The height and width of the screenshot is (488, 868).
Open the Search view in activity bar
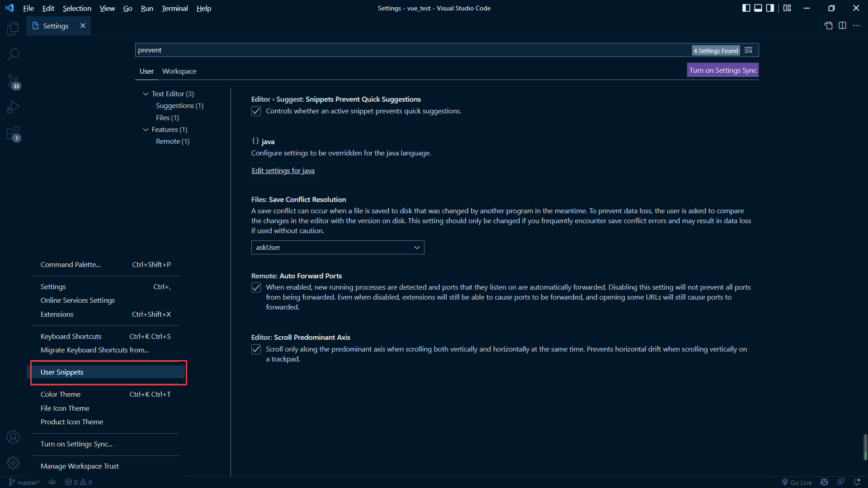point(13,55)
